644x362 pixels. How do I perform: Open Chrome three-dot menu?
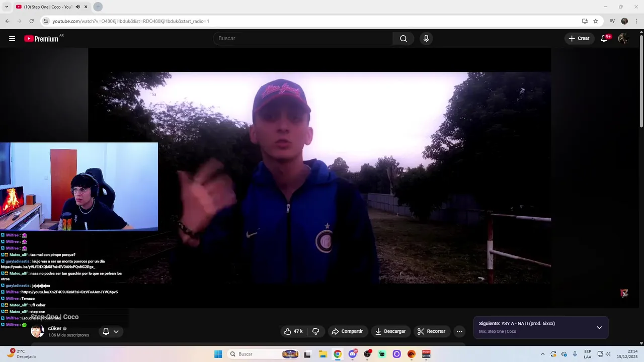(637, 21)
